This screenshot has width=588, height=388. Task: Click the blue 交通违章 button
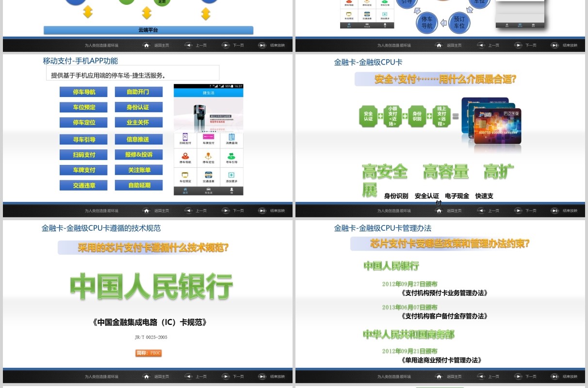pos(83,185)
